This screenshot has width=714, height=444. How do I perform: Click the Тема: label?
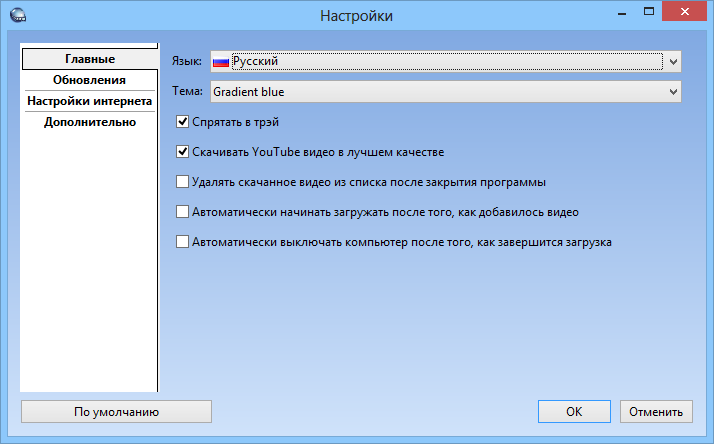187,91
